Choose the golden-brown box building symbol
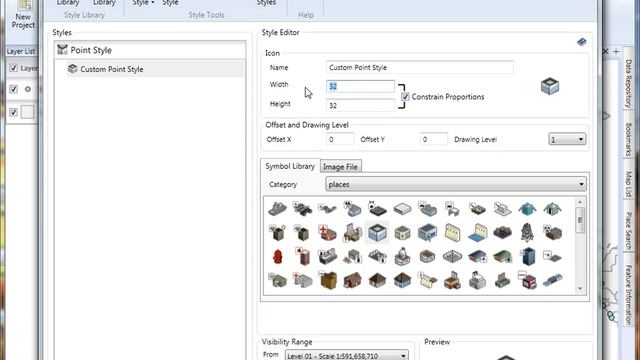The width and height of the screenshot is (640, 360). [x=328, y=280]
